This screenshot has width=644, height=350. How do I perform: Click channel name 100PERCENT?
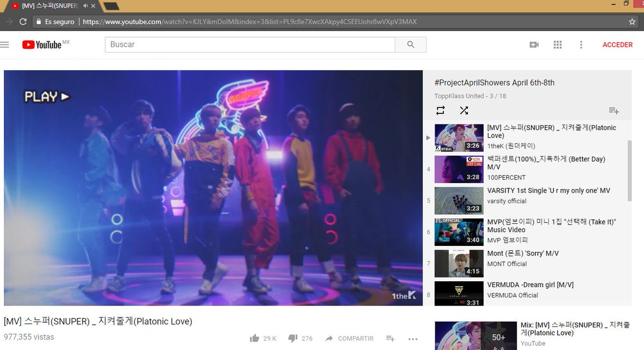(x=506, y=177)
